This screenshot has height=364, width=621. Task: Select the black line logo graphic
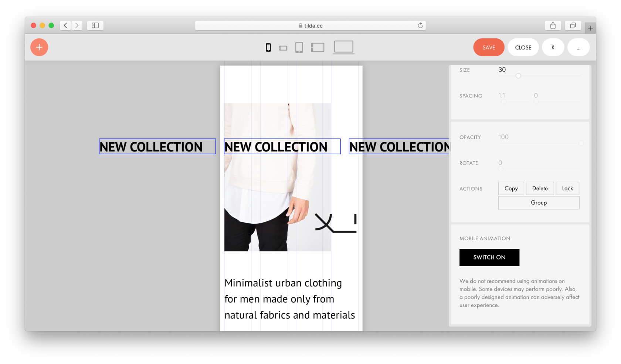336,223
